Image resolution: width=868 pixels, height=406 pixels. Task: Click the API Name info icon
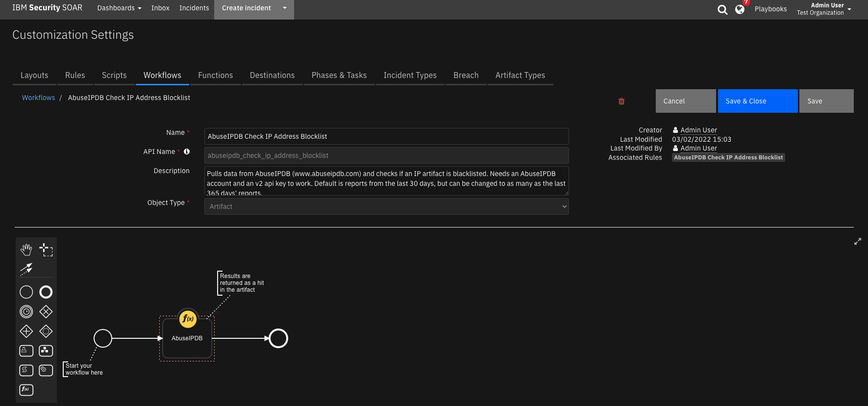pyautogui.click(x=187, y=152)
